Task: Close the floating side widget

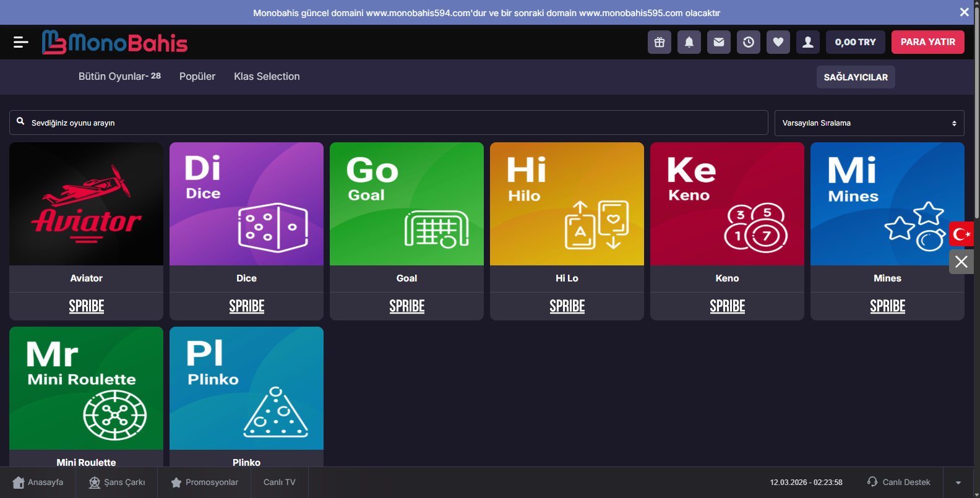Action: pos(961,262)
